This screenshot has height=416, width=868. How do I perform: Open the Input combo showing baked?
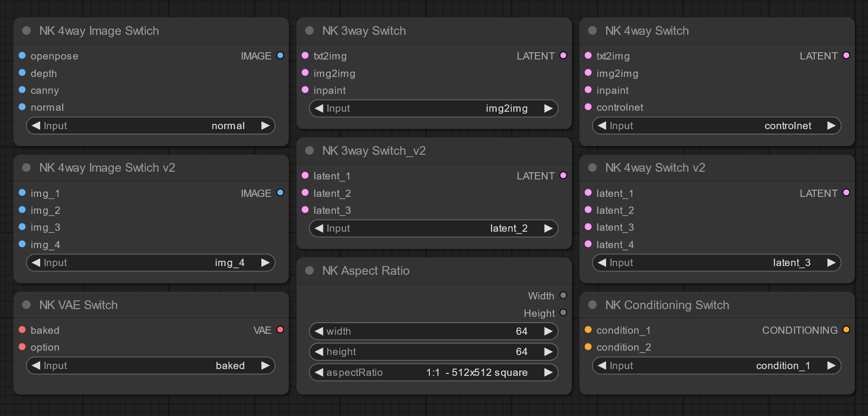(151, 366)
